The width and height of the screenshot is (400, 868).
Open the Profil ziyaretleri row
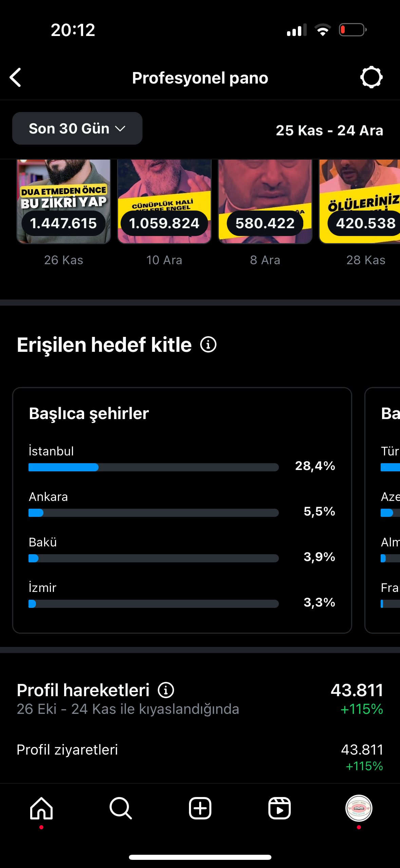[x=200, y=757]
